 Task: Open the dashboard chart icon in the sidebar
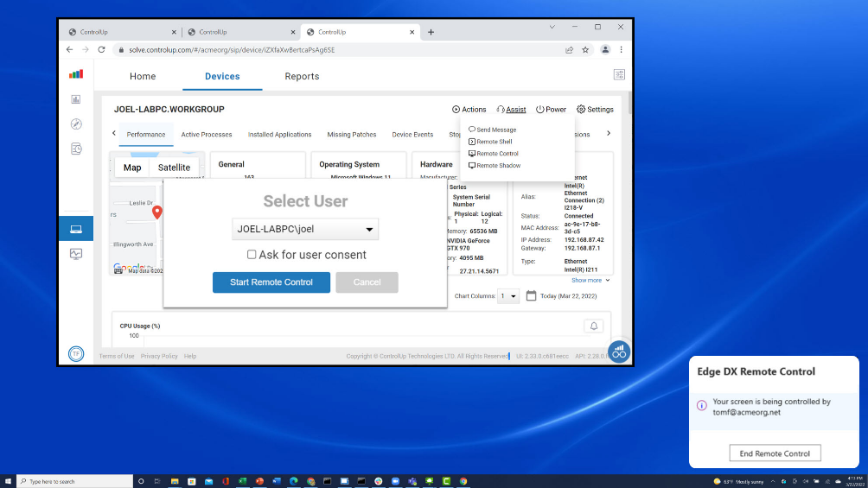click(76, 99)
